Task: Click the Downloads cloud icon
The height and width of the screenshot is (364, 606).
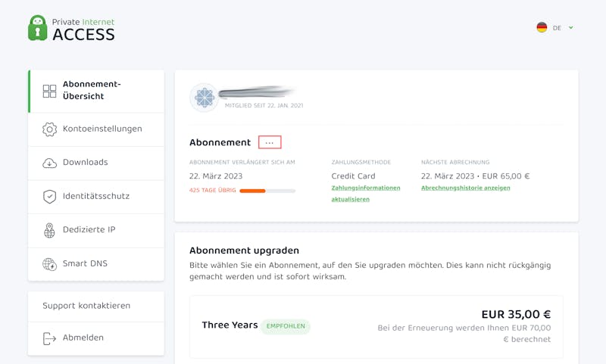Action: coord(49,163)
